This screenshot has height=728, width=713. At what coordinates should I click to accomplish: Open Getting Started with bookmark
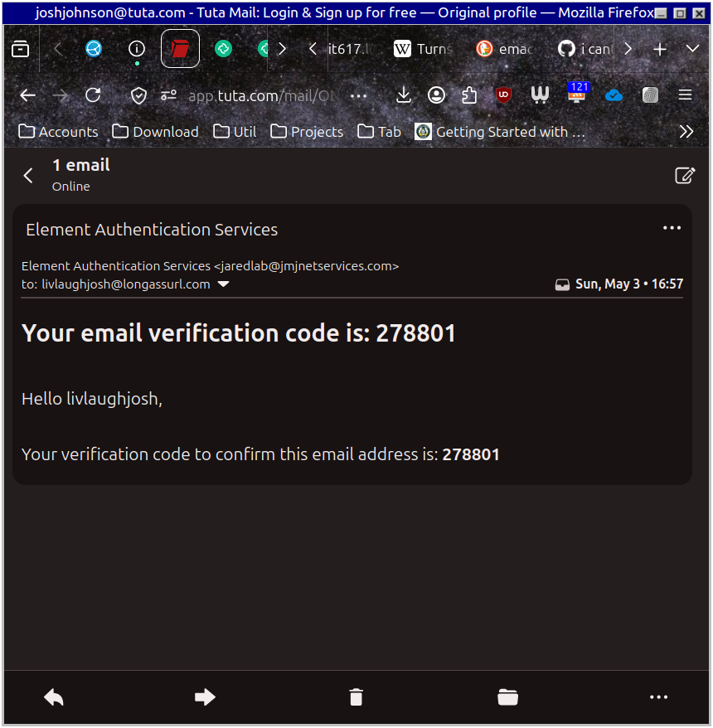click(500, 132)
